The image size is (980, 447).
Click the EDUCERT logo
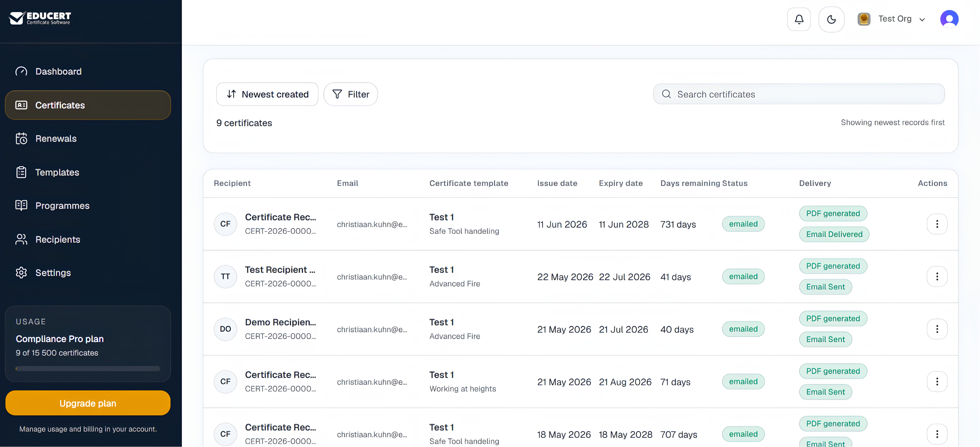(x=40, y=17)
